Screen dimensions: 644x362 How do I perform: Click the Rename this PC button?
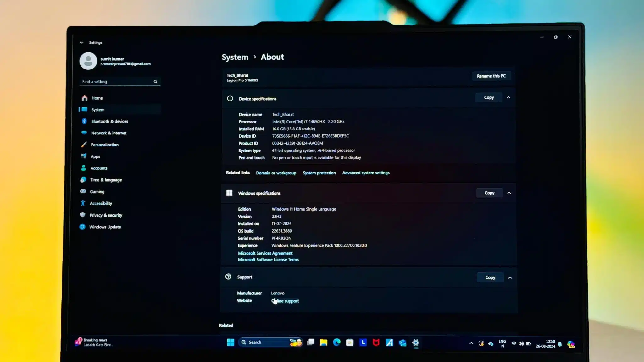[491, 76]
